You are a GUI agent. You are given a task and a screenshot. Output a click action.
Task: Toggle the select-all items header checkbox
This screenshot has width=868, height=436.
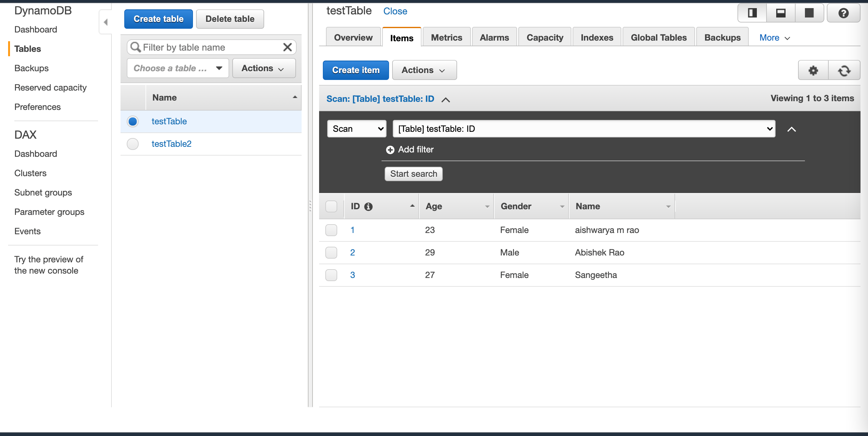[x=331, y=206]
